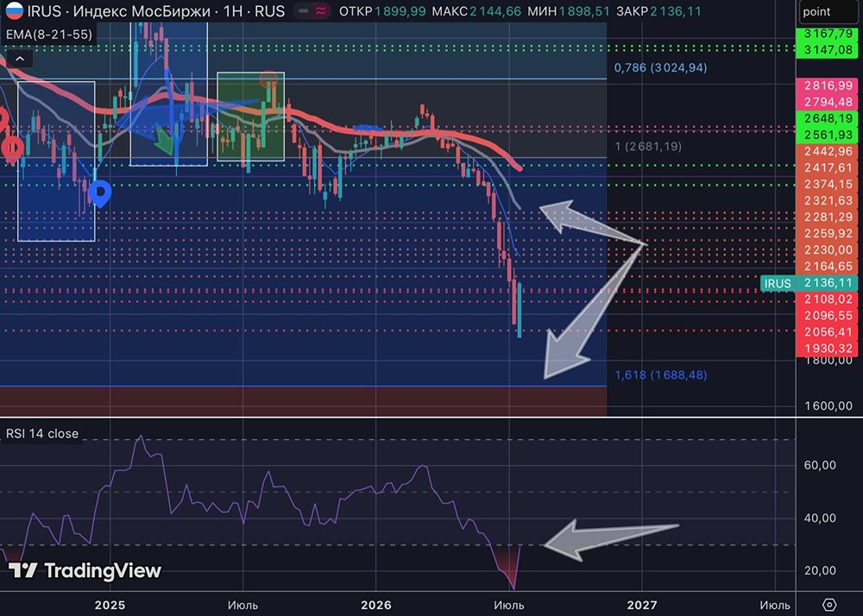Toggle the minus/approx pill indicator in header
863x616 pixels.
click(x=312, y=11)
